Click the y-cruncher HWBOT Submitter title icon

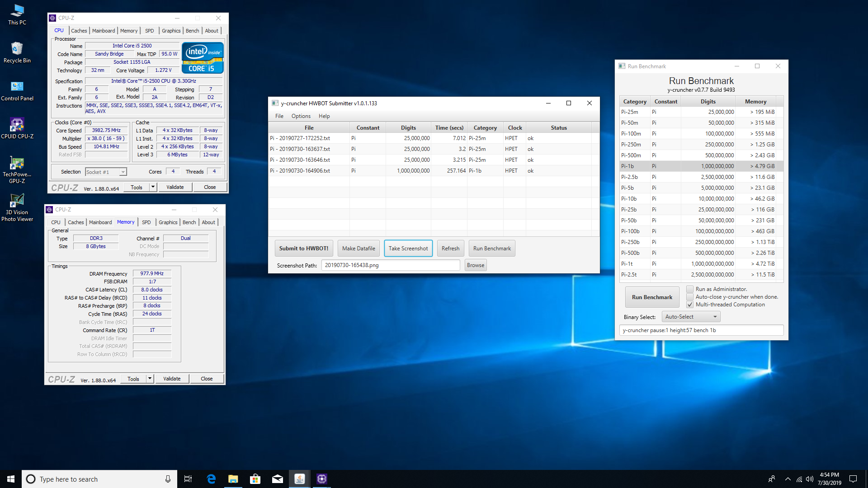pyautogui.click(x=275, y=103)
